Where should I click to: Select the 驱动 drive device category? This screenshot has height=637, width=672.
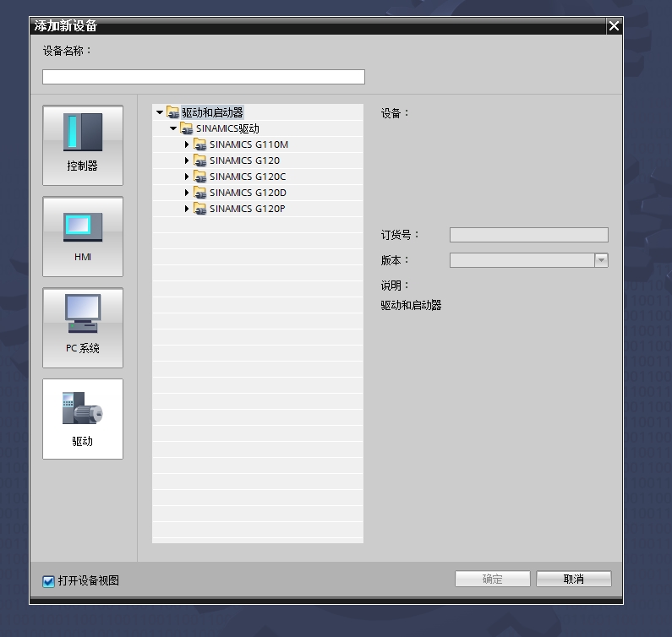[83, 419]
